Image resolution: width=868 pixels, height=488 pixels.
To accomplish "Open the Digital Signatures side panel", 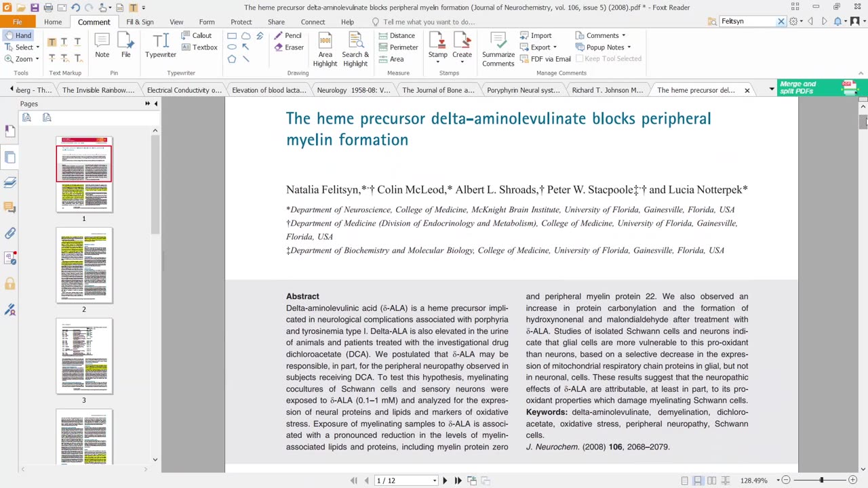I will click(x=10, y=310).
